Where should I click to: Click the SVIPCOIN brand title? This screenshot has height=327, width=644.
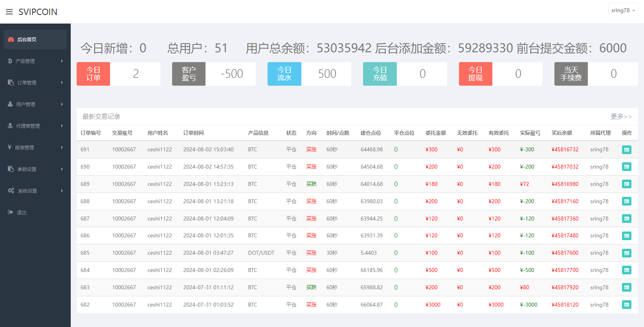38,12
